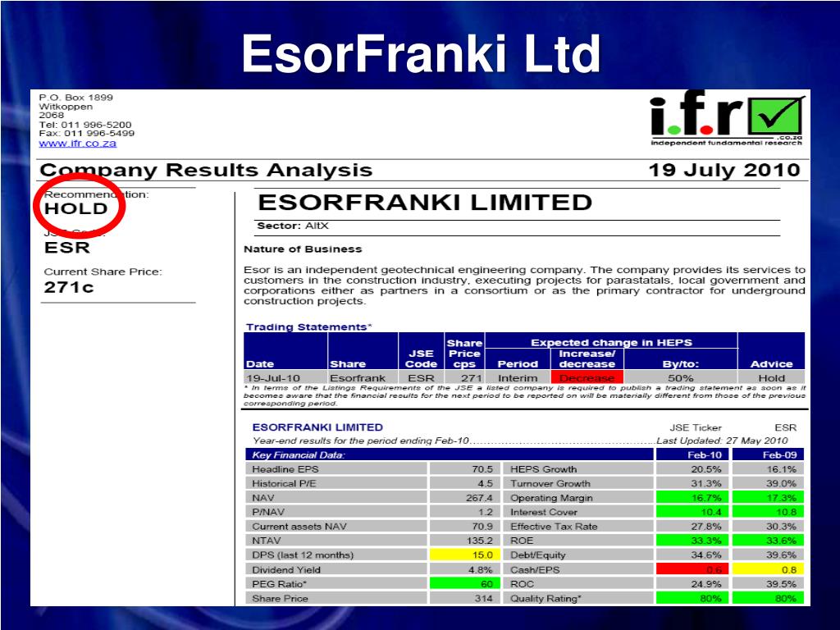Click the 'Hold' advice cell in table

coord(771,378)
